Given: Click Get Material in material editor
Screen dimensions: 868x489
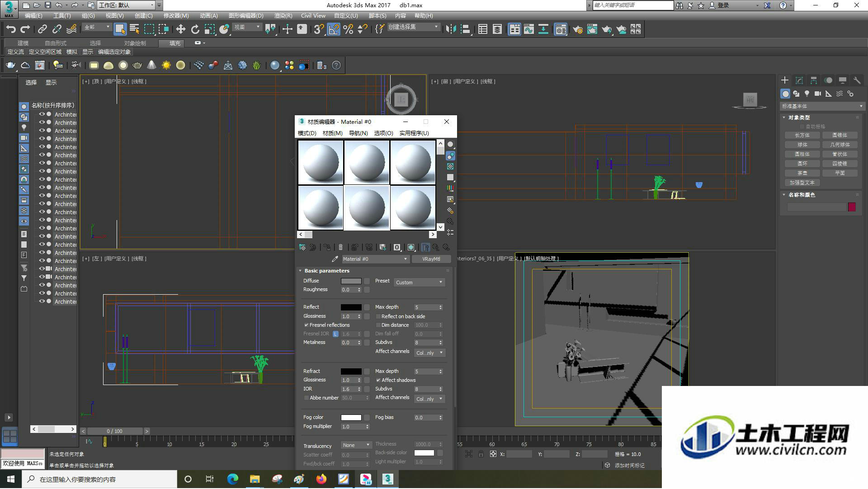Looking at the screenshot, I should (x=302, y=247).
